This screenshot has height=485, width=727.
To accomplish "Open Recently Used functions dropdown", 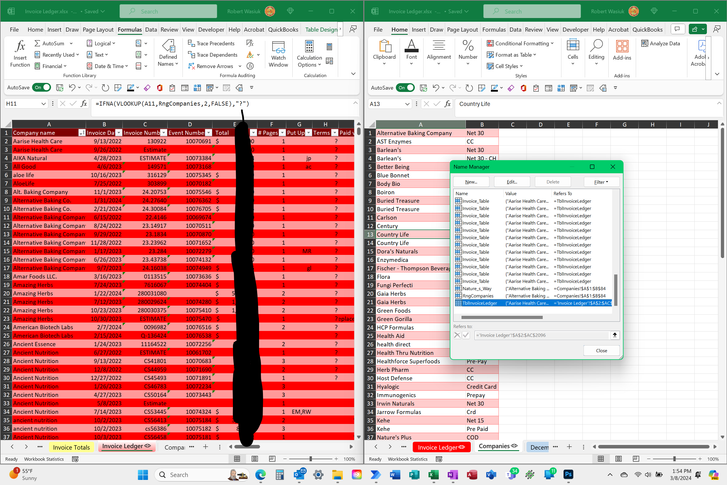I will click(x=57, y=55).
